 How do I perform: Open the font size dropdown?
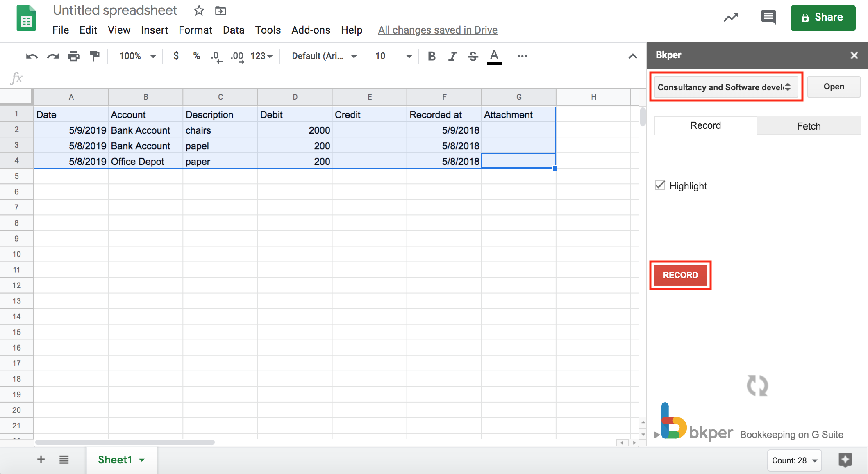(408, 56)
